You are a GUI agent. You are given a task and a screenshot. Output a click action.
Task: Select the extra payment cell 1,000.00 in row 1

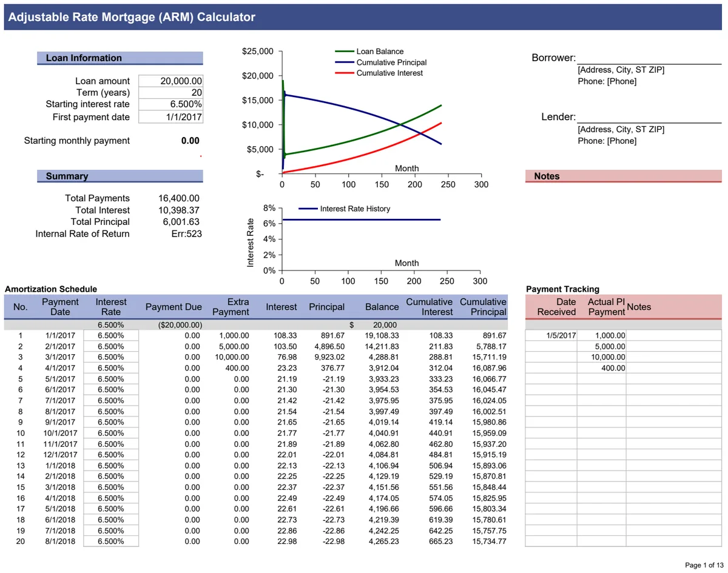coord(234,336)
